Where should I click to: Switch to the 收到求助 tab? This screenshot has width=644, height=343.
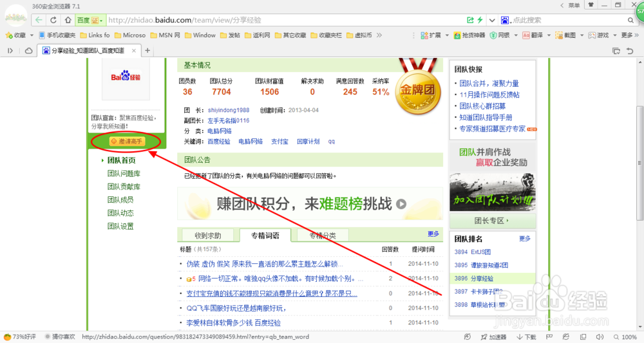(208, 236)
